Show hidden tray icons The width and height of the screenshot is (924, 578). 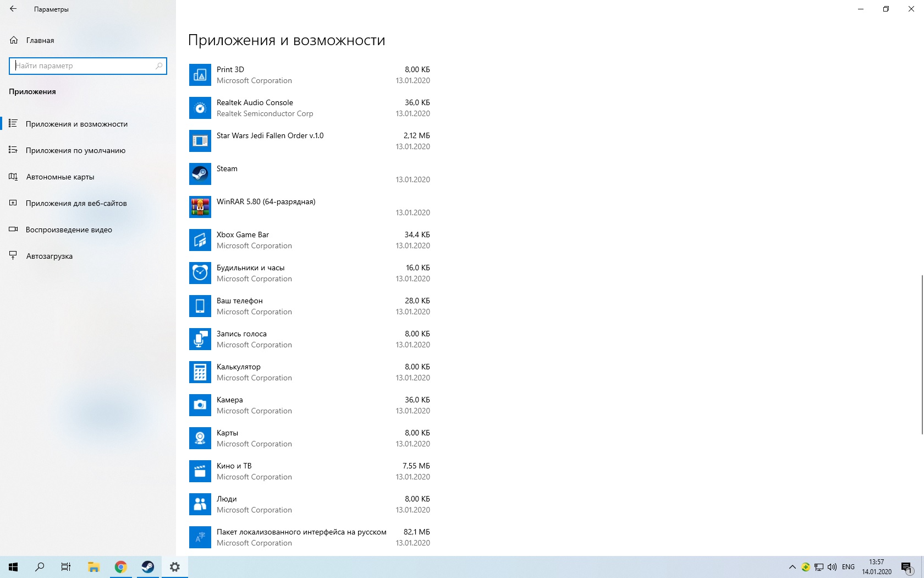pos(793,567)
